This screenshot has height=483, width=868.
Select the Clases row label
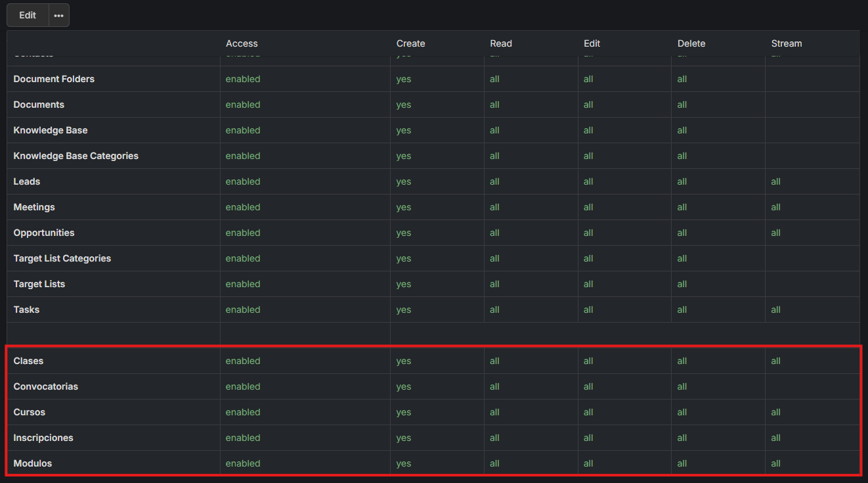point(28,361)
